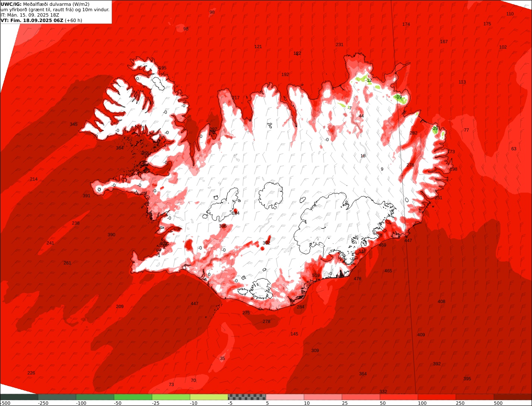Click the map value '408'
Viewport: 532px width, 406px height.
pyautogui.click(x=441, y=301)
